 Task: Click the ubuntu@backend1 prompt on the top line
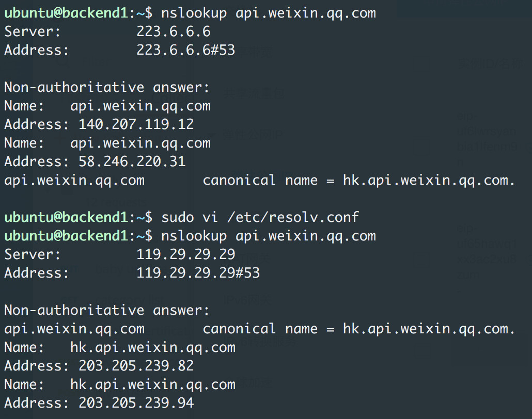coord(66,13)
